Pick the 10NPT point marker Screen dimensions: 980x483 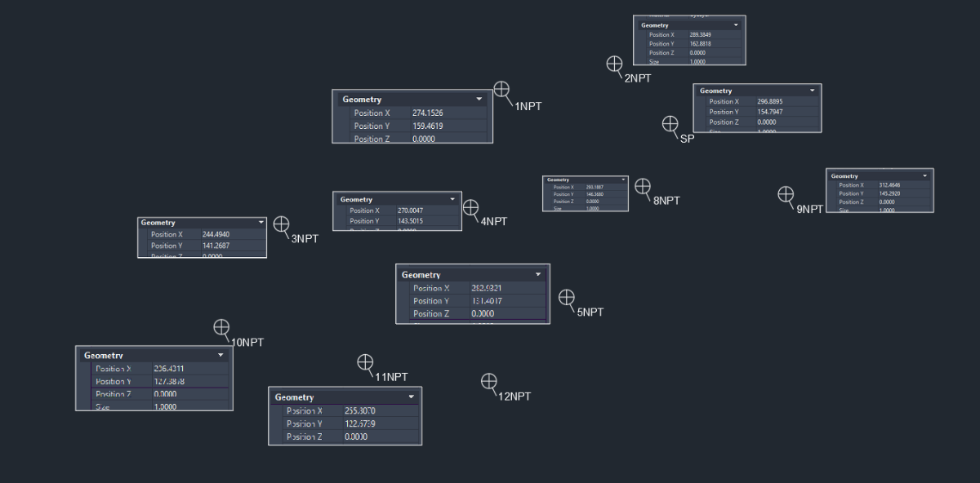coord(221,327)
